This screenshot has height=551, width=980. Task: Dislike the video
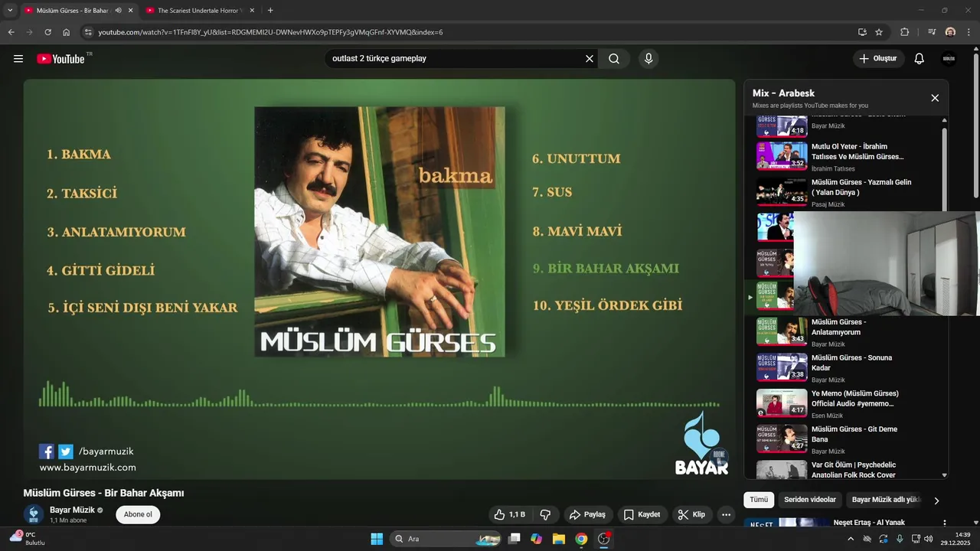click(546, 515)
